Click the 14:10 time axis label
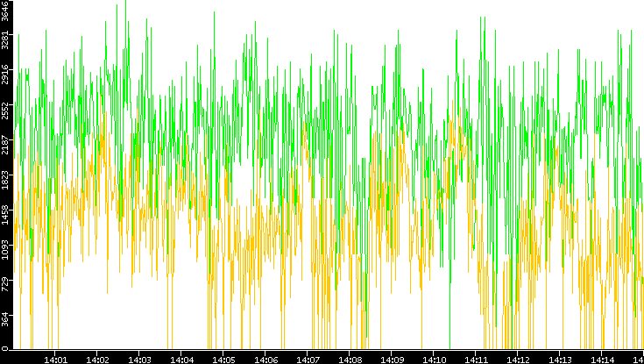Screen dimensions: 644x364 tap(434, 360)
